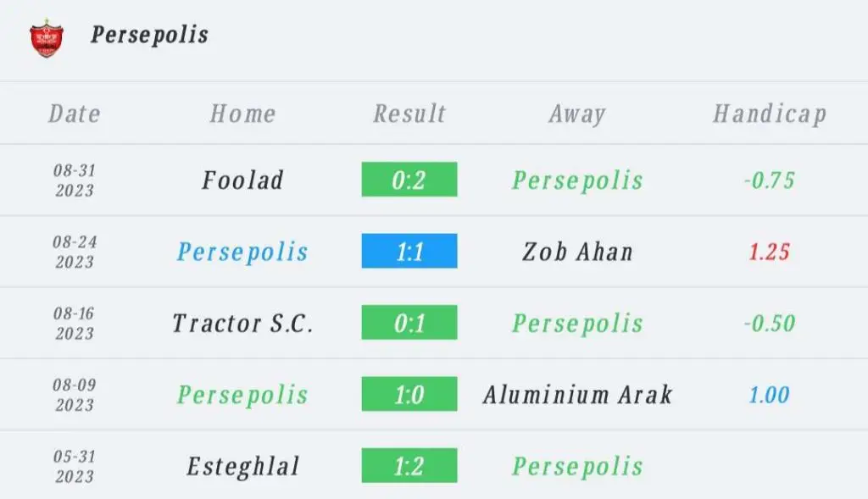
Task: Open the Persepolis team title
Action: (149, 35)
